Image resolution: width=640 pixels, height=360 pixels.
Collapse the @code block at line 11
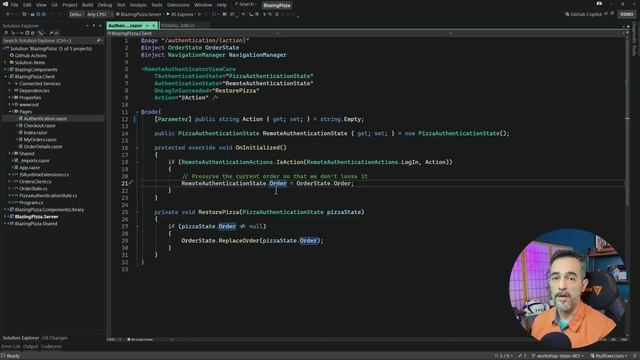[x=137, y=112]
